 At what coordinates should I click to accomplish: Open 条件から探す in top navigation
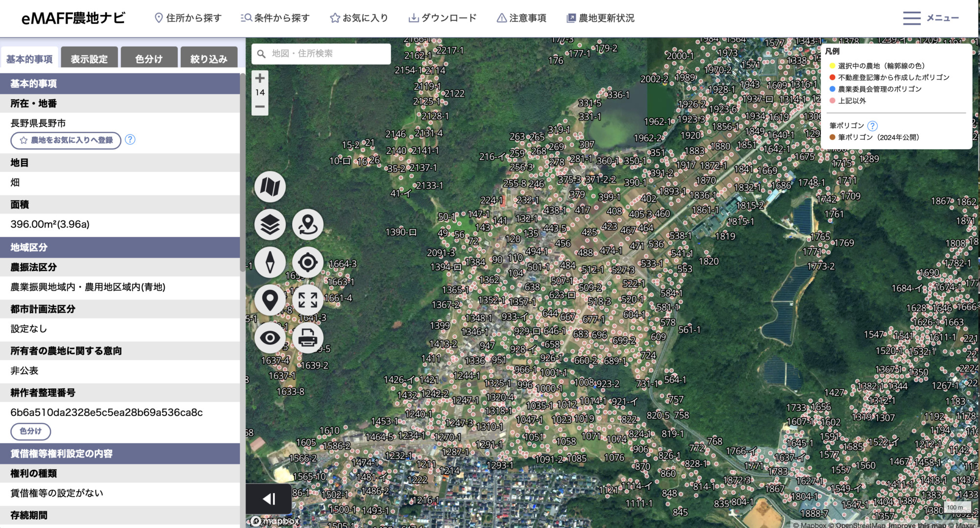pos(275,18)
